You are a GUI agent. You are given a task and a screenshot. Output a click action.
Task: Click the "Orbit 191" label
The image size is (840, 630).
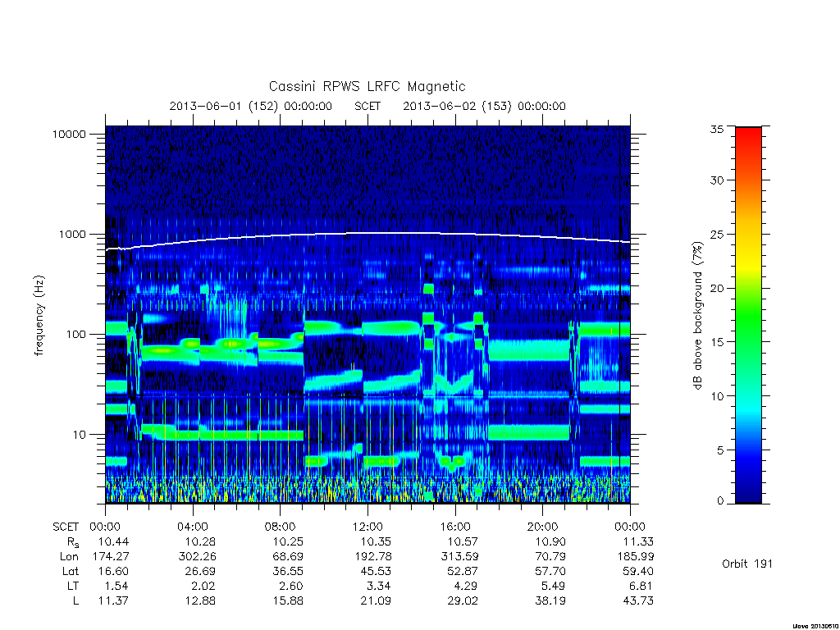(747, 564)
